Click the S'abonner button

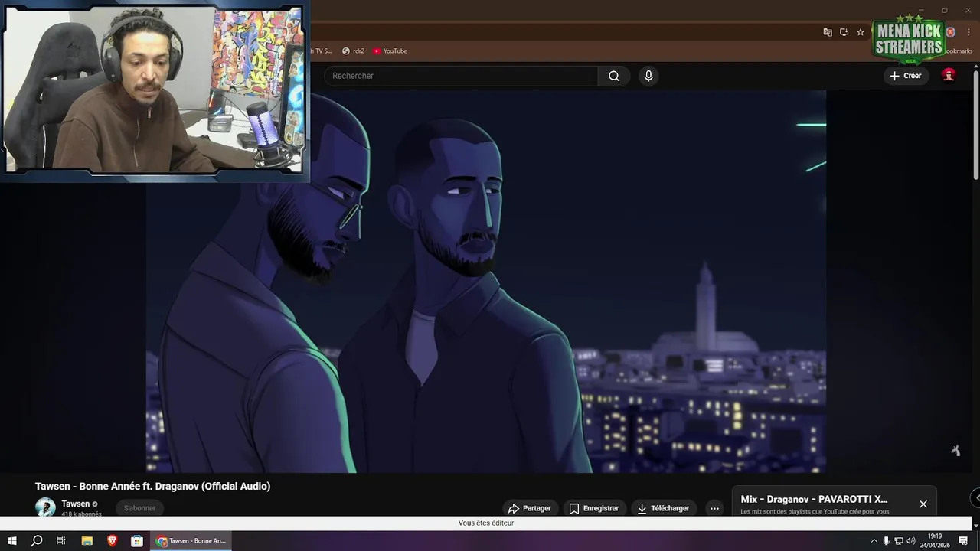[x=140, y=508]
